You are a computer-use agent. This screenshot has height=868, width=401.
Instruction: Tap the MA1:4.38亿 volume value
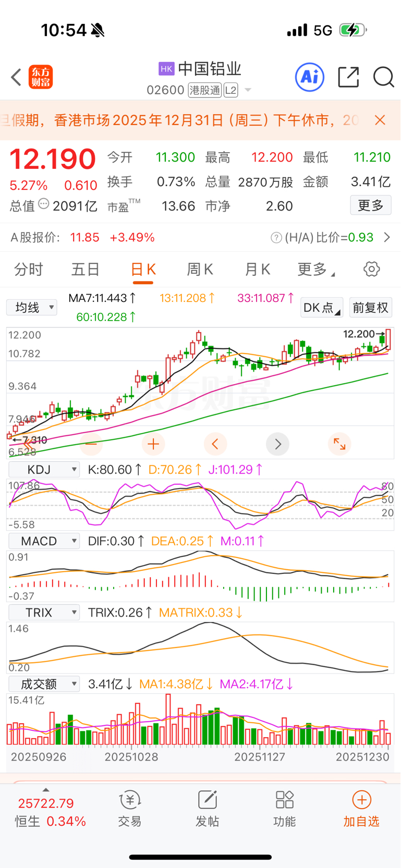176,684
